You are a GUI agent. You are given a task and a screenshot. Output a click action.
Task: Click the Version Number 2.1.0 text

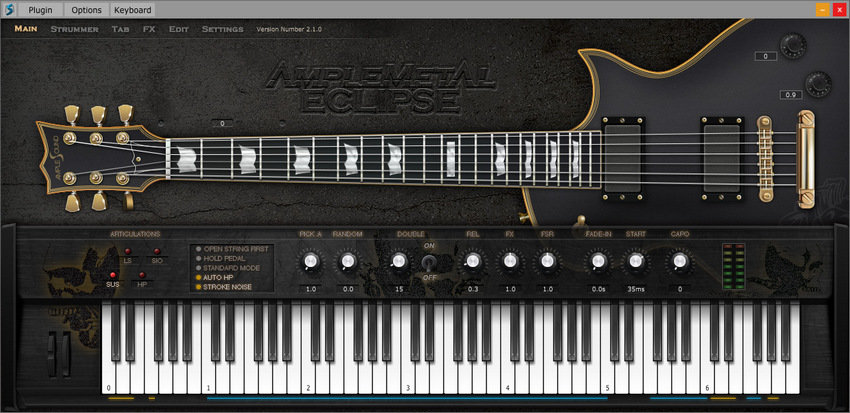[289, 29]
